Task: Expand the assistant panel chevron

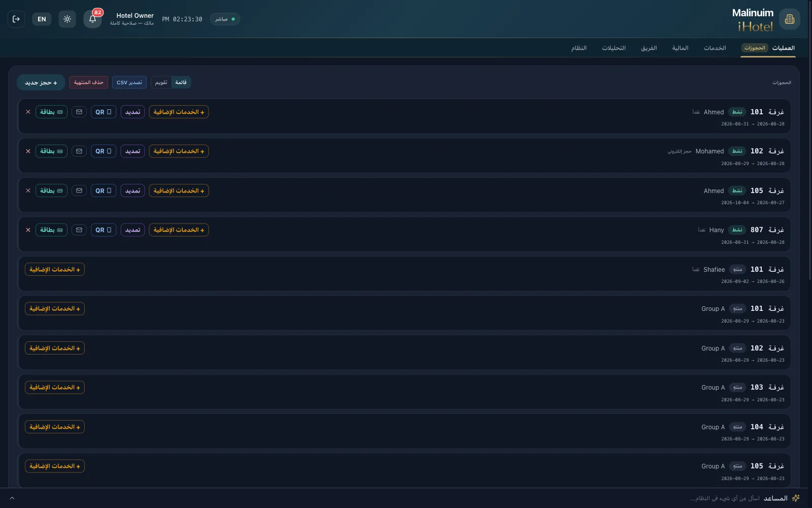Action: (x=12, y=498)
